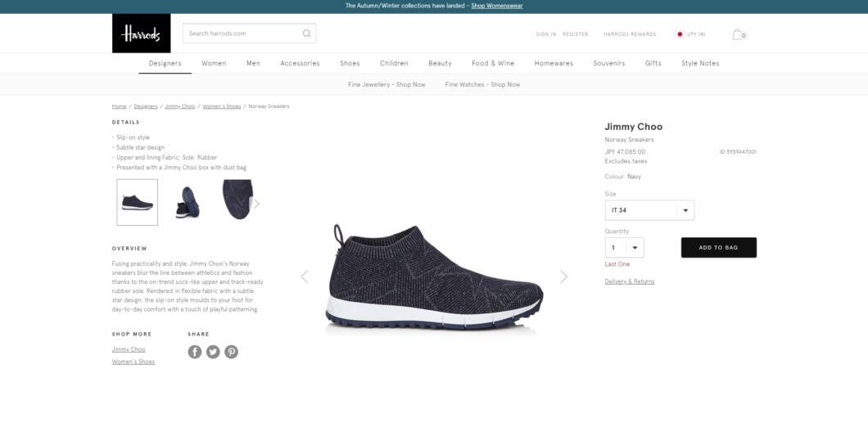This screenshot has width=868, height=428.
Task: Click the Register link
Action: (x=576, y=34)
